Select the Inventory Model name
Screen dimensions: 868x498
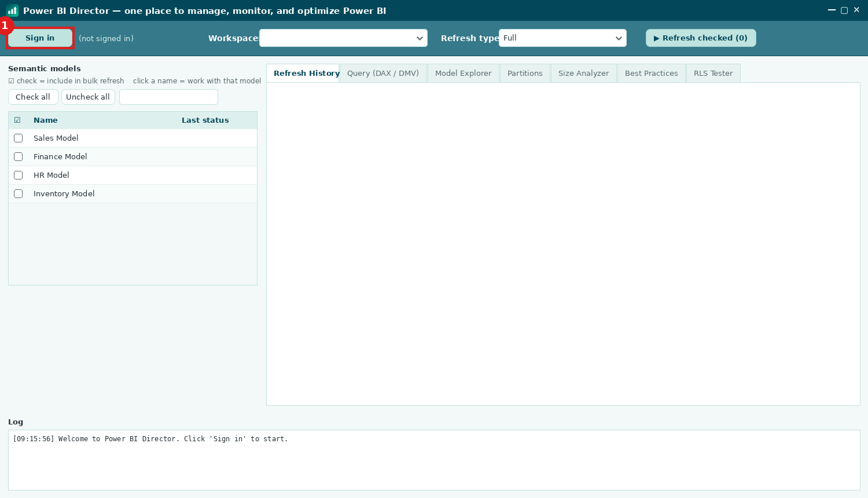(64, 194)
